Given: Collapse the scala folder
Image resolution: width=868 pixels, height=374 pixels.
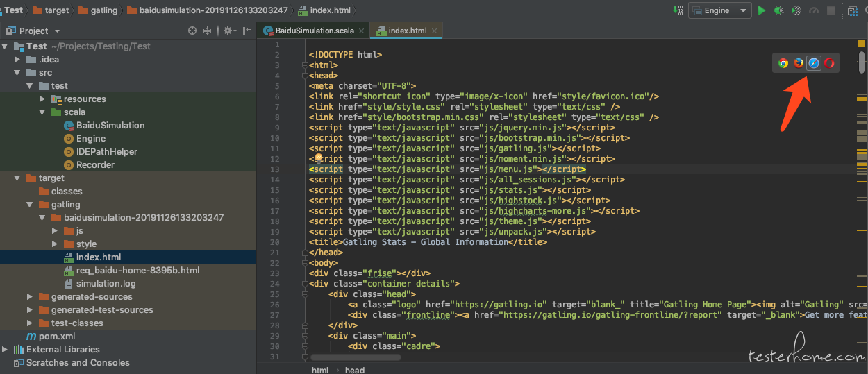Looking at the screenshot, I should click(x=43, y=112).
